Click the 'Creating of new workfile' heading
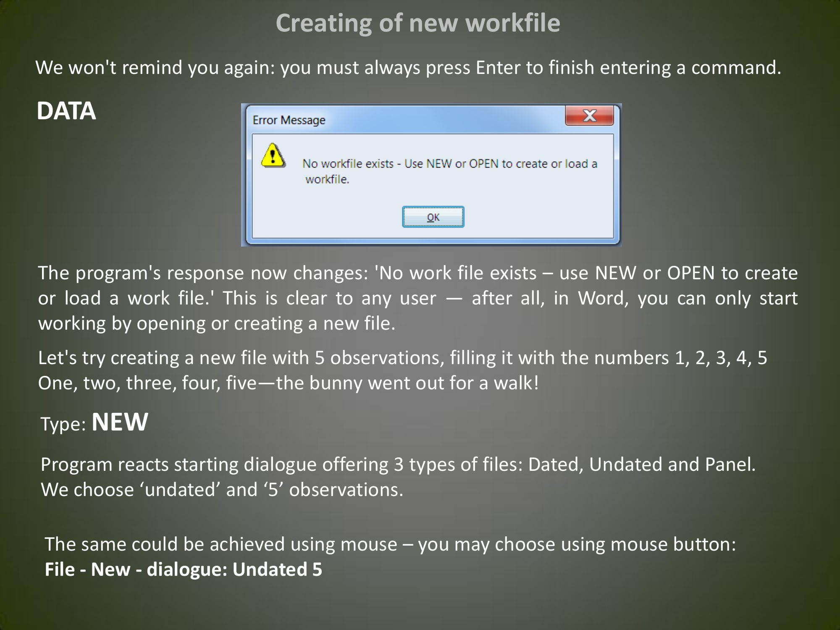The image size is (840, 630). tap(418, 23)
